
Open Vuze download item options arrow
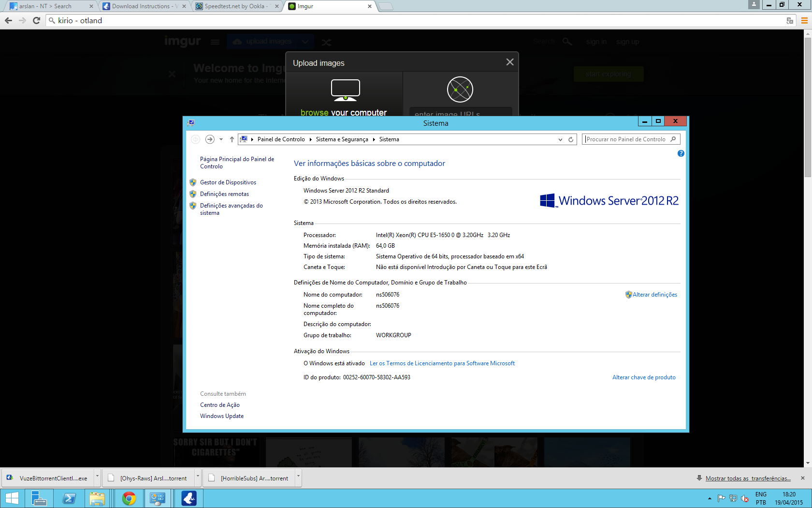coord(97,477)
